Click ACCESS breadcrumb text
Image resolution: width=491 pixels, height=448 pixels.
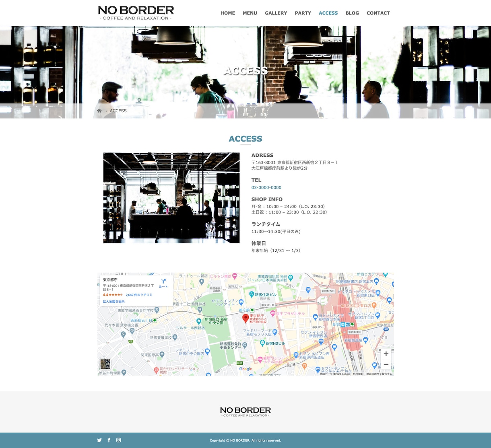click(118, 111)
